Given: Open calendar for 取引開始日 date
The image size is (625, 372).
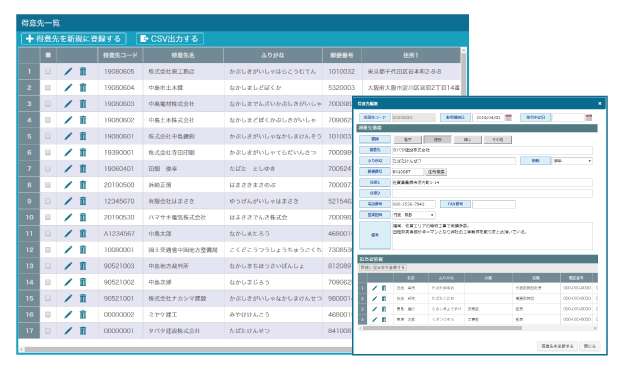Looking at the screenshot, I should 509,118.
